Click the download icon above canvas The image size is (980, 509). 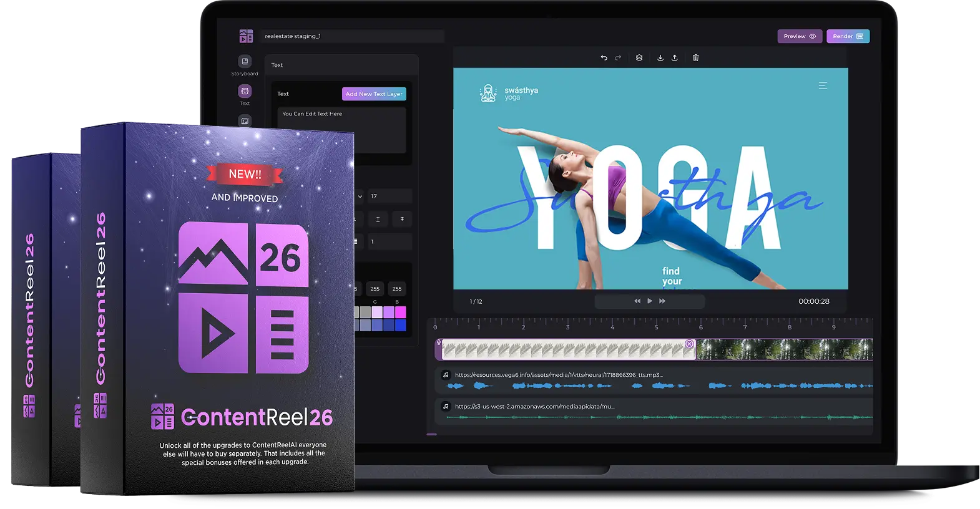[x=660, y=58]
